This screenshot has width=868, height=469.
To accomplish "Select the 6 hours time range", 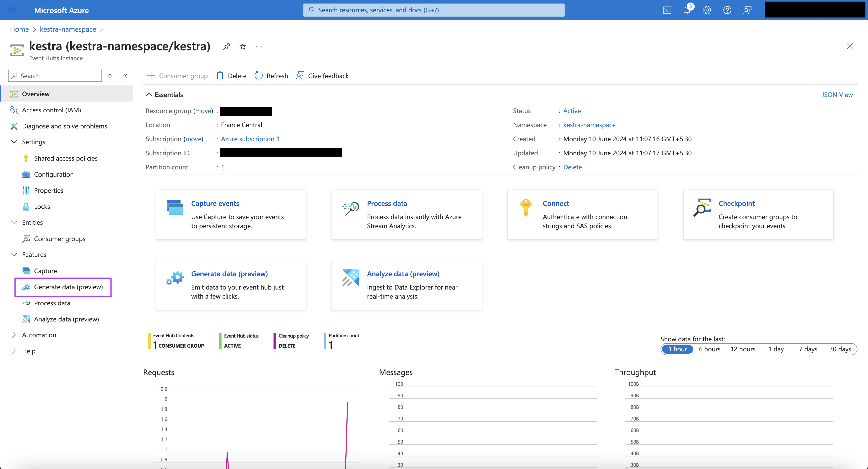I will (x=709, y=349).
